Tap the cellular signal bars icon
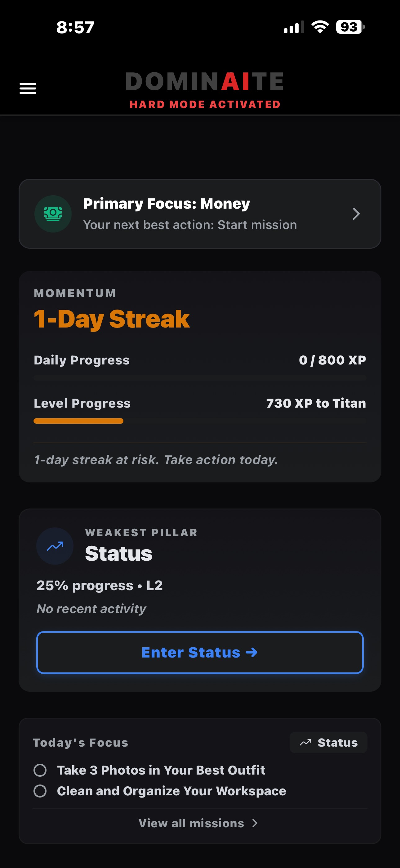This screenshot has height=868, width=400. coord(294,27)
